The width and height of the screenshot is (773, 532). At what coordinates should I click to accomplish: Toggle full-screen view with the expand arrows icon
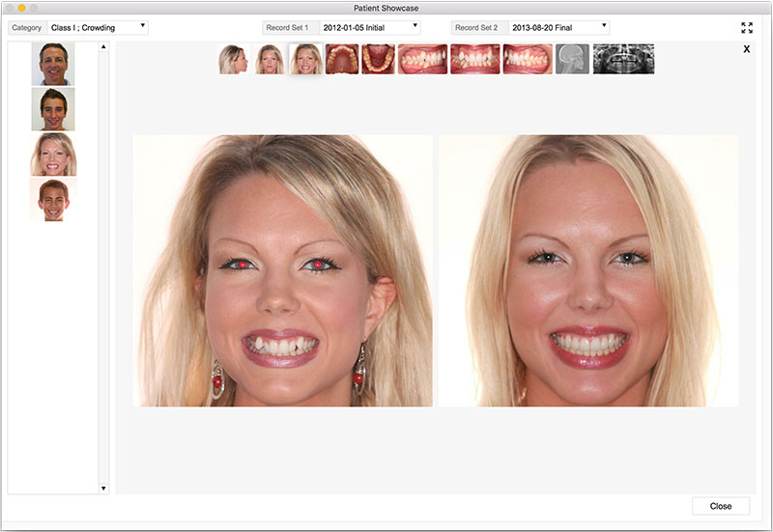click(747, 28)
